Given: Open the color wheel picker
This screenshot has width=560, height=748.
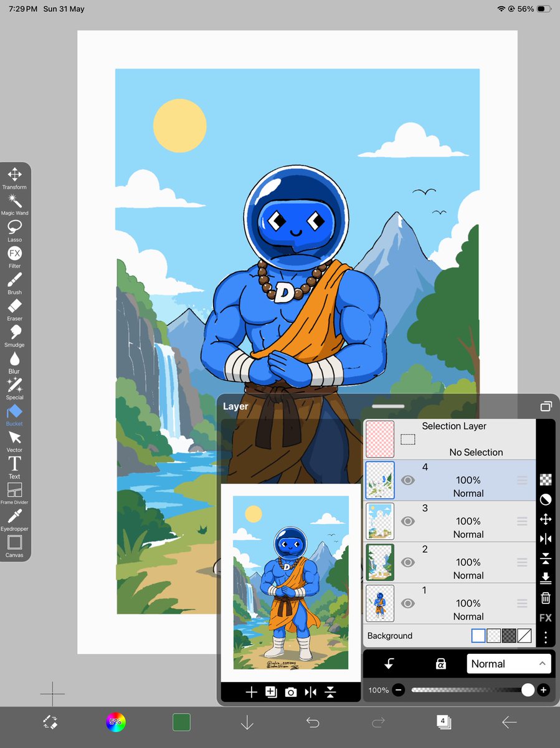Looking at the screenshot, I should pos(115,722).
